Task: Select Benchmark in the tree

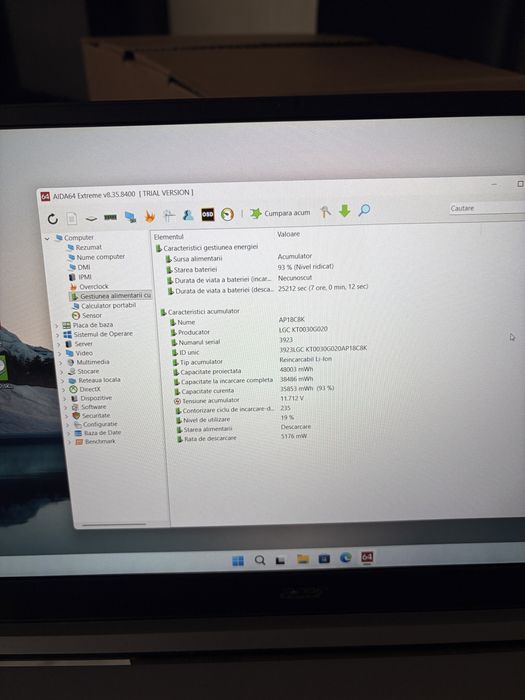Action: (95, 442)
